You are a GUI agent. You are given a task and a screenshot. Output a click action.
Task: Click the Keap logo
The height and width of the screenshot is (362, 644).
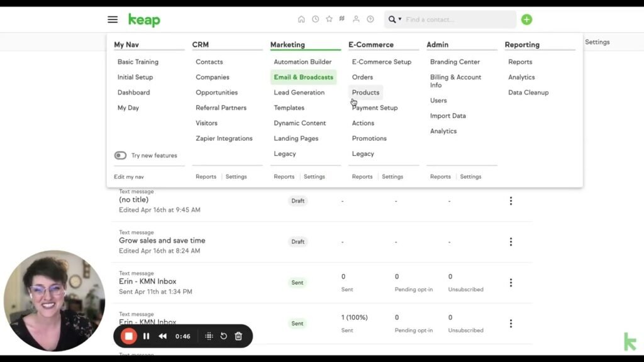(x=144, y=19)
